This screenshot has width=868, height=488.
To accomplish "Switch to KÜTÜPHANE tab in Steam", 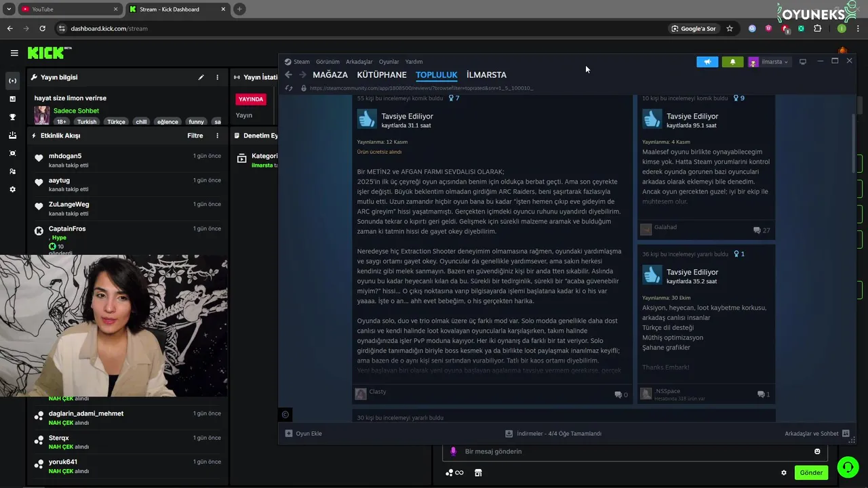I will (382, 75).
